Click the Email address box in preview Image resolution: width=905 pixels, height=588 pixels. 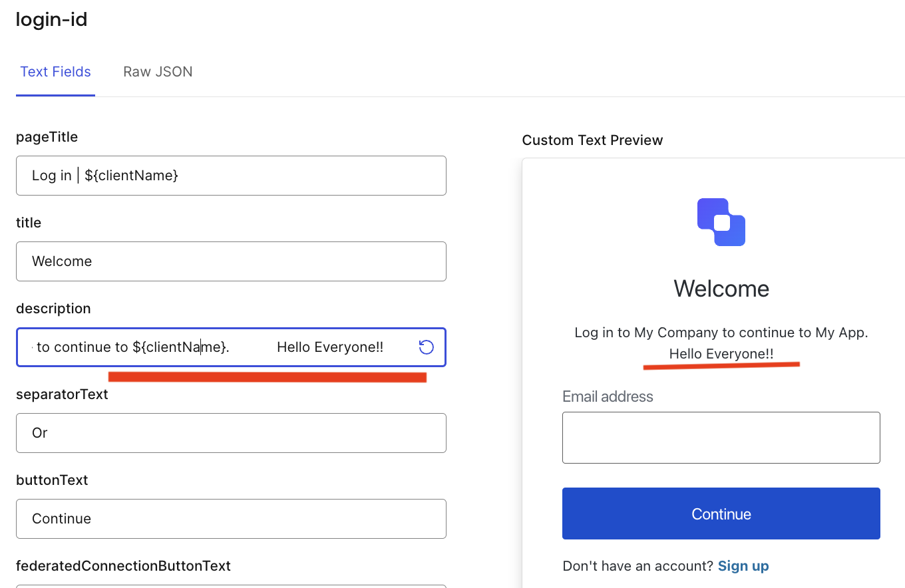[x=721, y=438]
